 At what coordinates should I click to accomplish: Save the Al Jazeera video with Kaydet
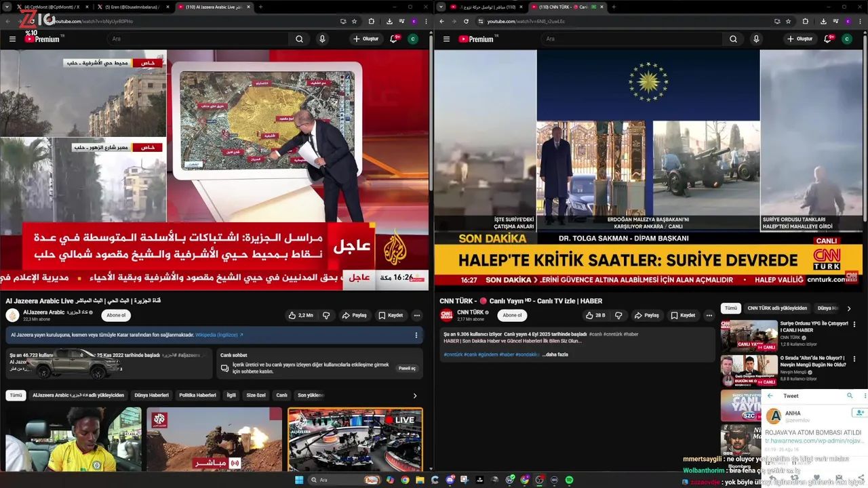[391, 315]
